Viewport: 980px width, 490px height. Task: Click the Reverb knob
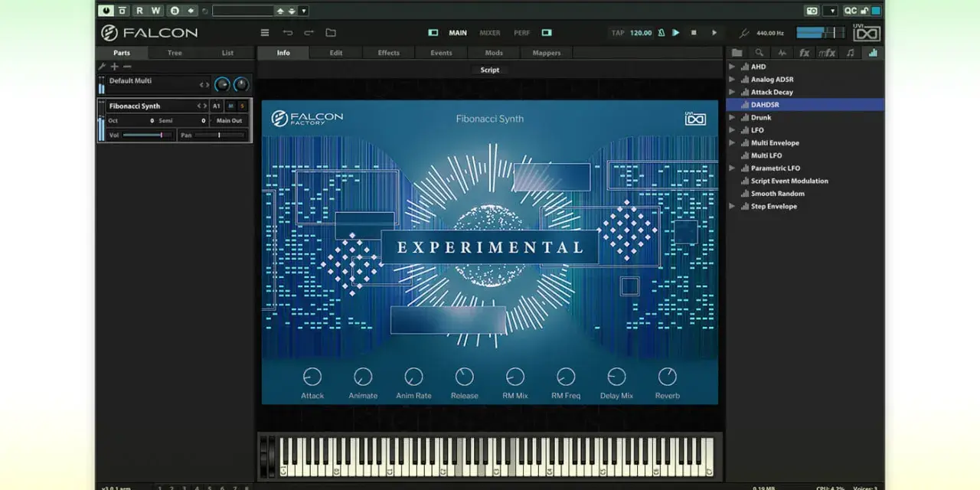668,377
